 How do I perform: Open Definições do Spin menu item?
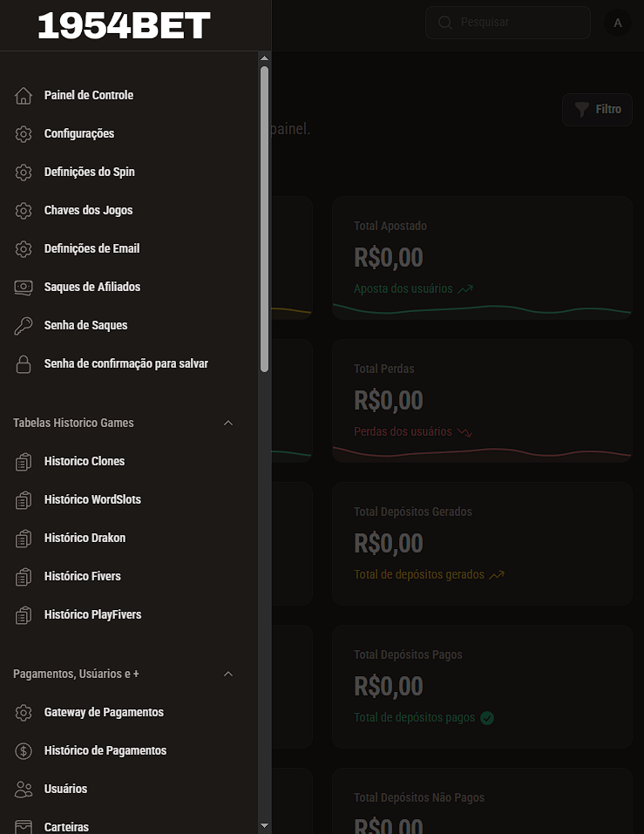click(90, 172)
